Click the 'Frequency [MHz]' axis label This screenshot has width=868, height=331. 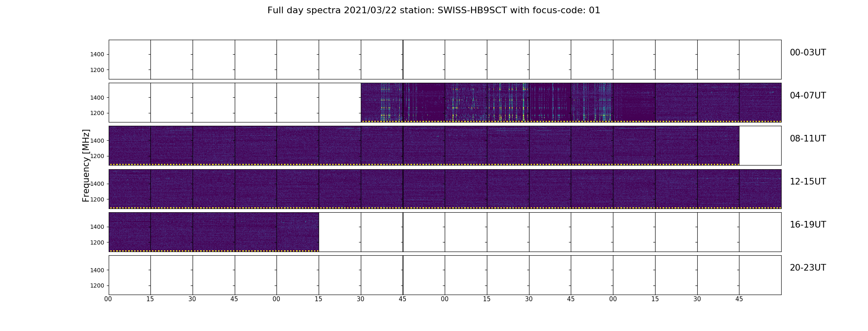coord(86,165)
